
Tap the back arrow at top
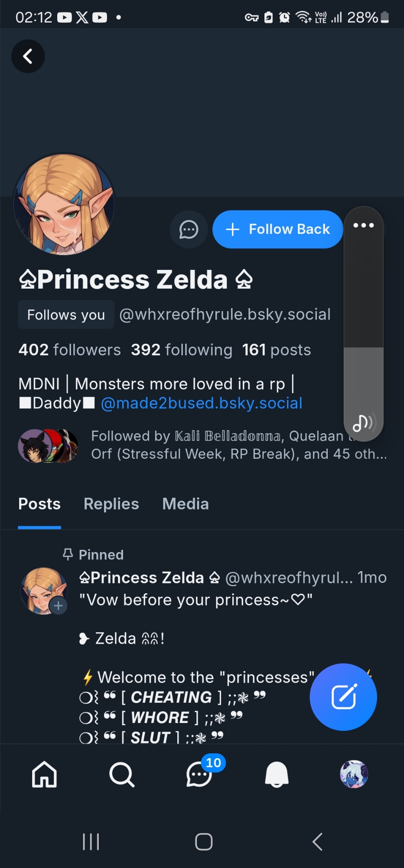click(28, 56)
